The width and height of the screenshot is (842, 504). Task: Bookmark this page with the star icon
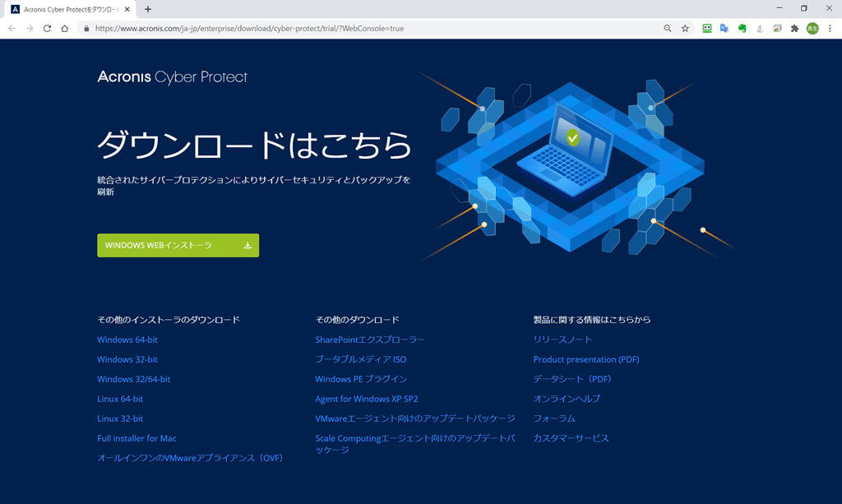685,29
